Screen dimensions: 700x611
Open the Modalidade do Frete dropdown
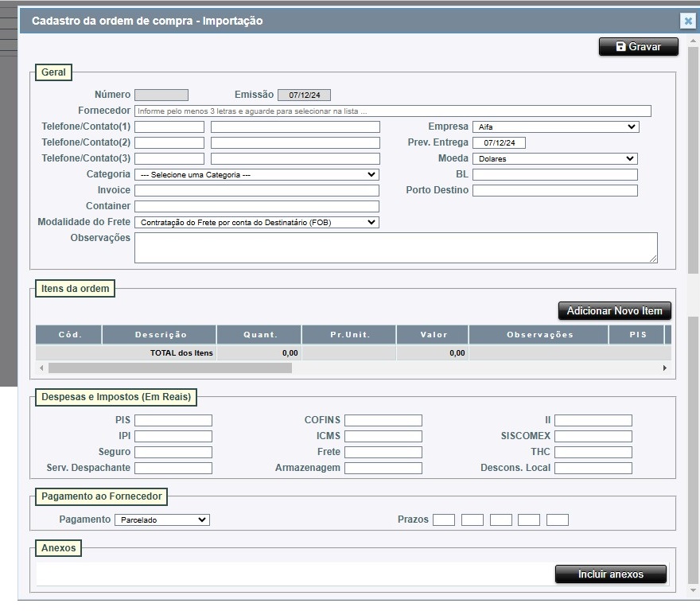click(256, 223)
